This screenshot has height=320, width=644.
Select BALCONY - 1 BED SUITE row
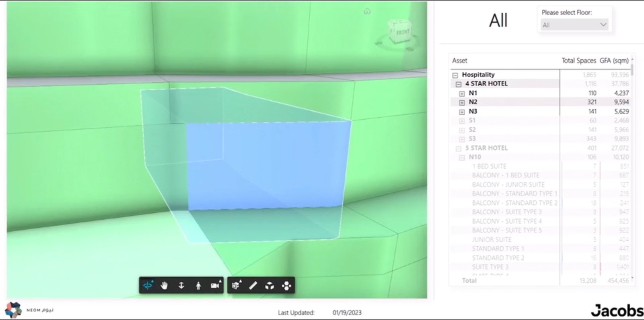pos(506,175)
